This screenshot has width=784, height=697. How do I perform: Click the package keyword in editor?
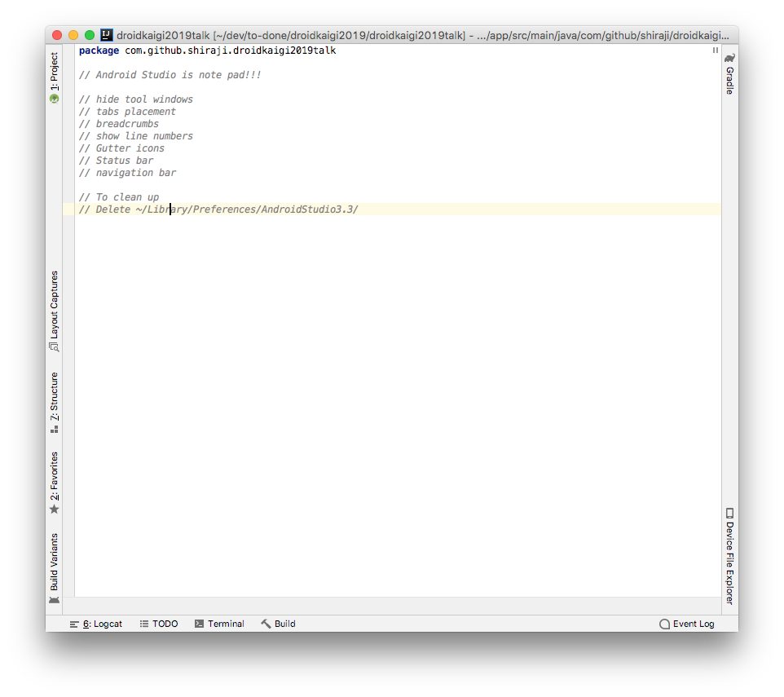click(x=99, y=51)
